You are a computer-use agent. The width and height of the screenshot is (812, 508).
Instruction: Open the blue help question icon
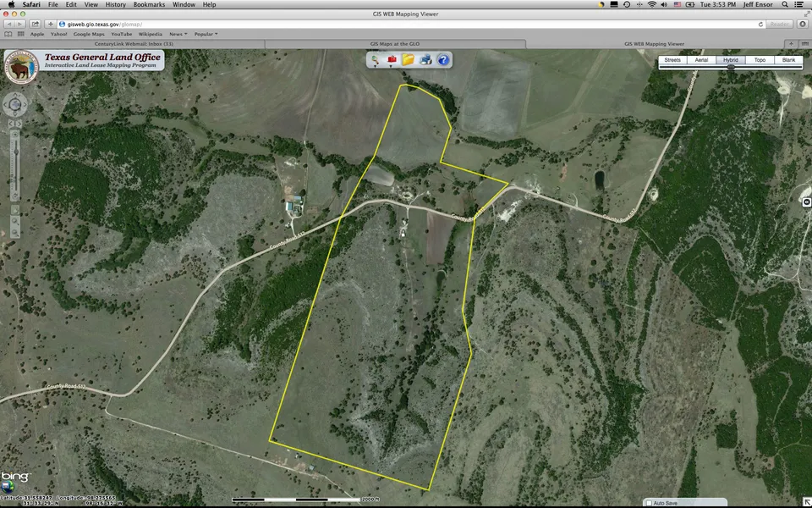(443, 59)
